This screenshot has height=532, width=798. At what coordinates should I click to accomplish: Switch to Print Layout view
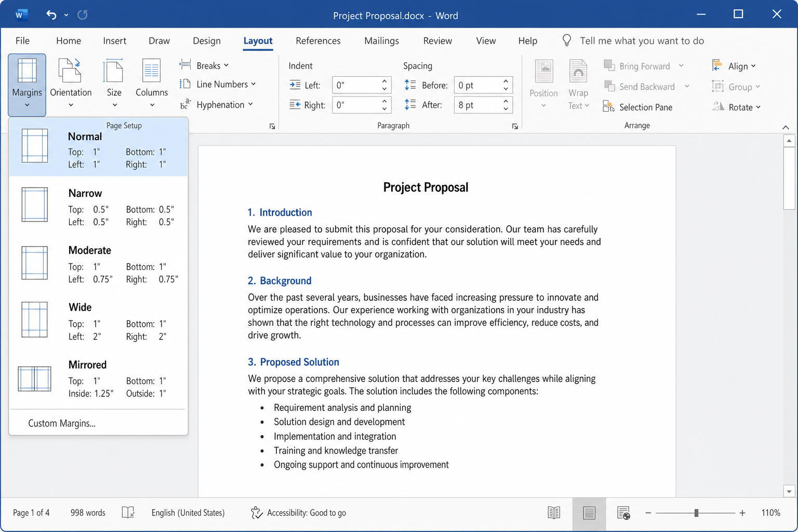coord(589,513)
